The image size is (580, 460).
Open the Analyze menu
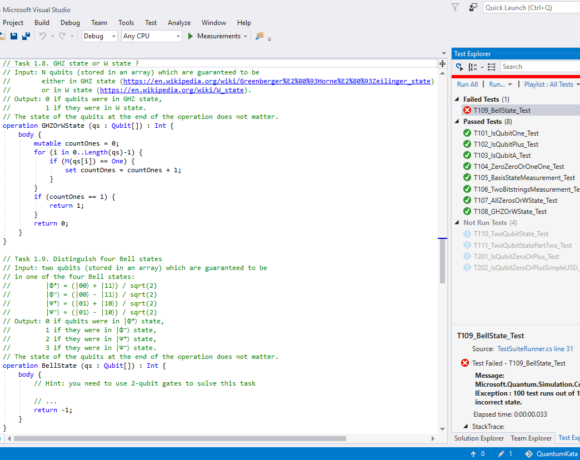click(x=179, y=23)
